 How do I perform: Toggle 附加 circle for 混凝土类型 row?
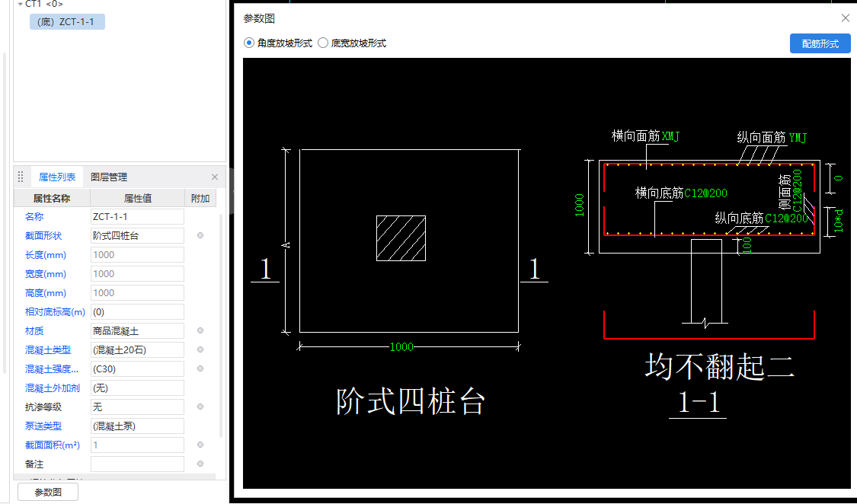[200, 349]
